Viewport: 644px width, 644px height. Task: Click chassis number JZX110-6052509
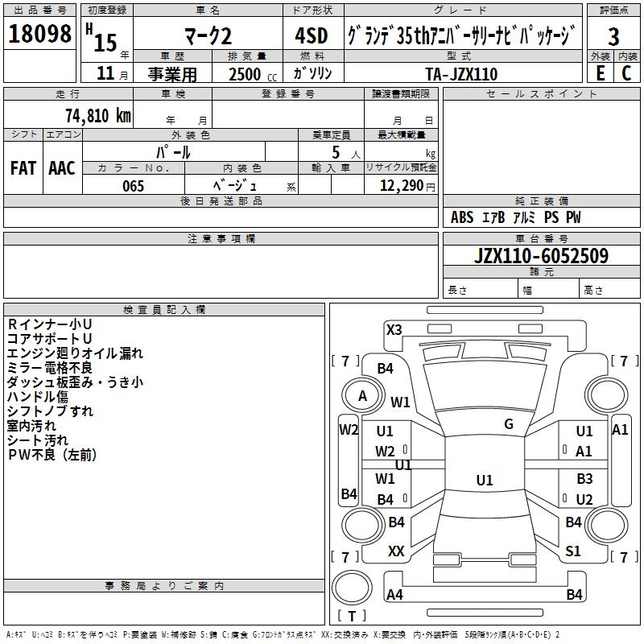coord(542,256)
